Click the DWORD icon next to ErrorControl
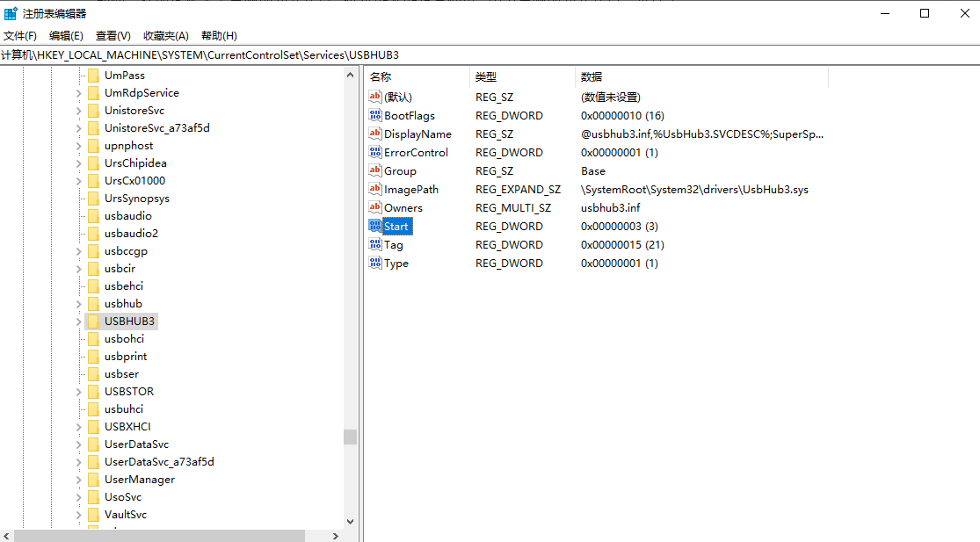This screenshot has height=542, width=980. click(375, 152)
